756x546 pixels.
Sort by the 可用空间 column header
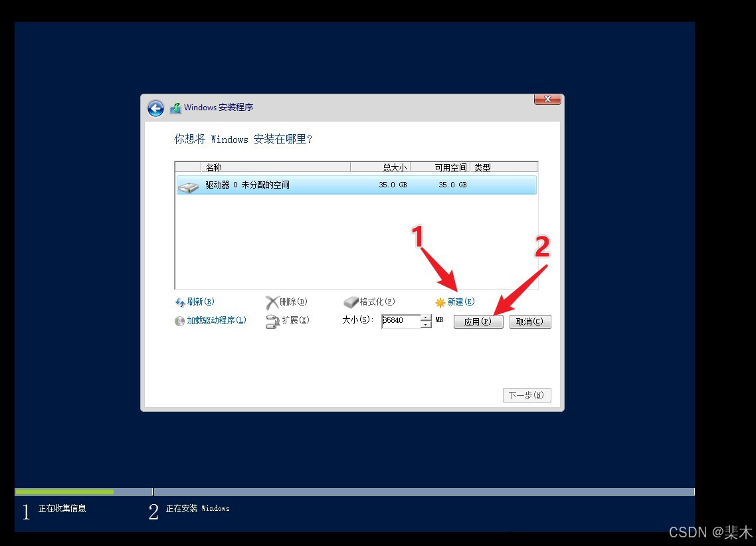[440, 167]
